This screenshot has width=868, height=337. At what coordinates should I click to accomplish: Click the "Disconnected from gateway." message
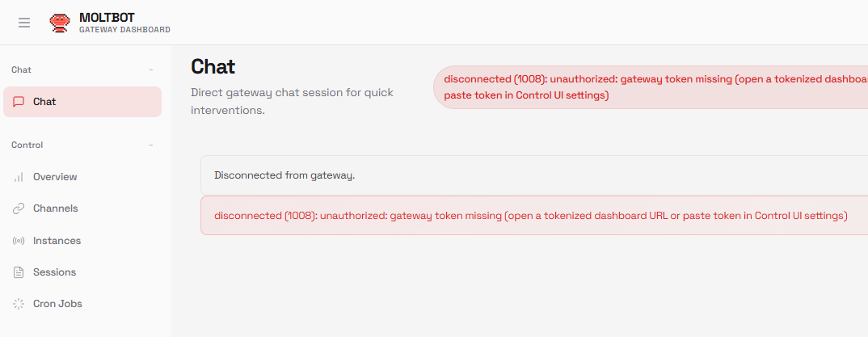point(284,175)
